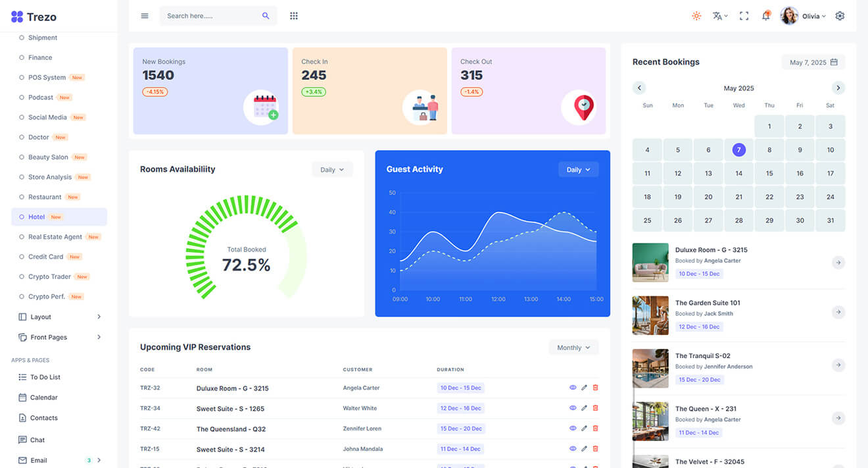View reservation TRZ-42 using eye icon

point(573,429)
